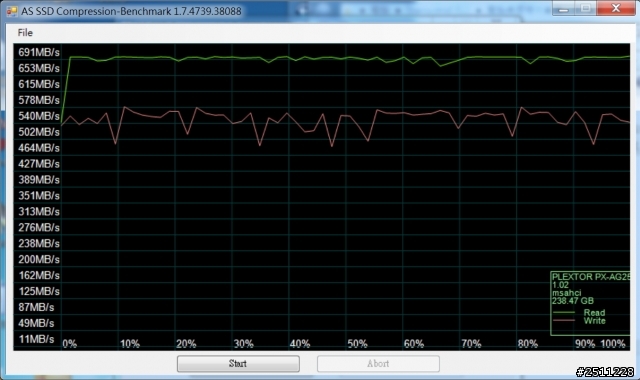Click the 60% compression label
This screenshot has width=640, height=380.
414,344
